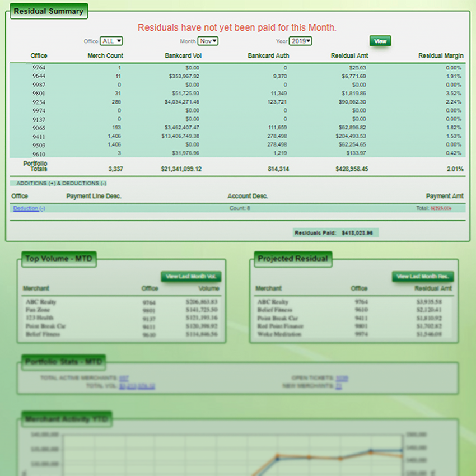Select office 9065 row
This screenshot has height=476, width=476.
pos(237,128)
